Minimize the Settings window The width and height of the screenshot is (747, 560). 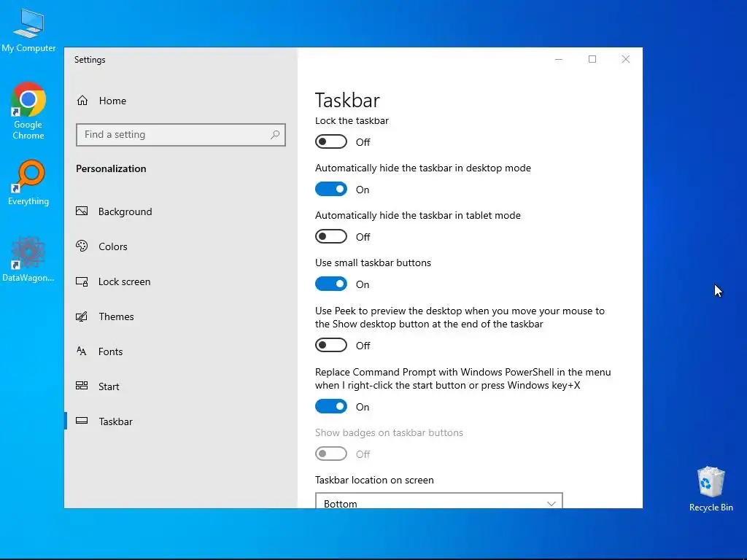[559, 59]
